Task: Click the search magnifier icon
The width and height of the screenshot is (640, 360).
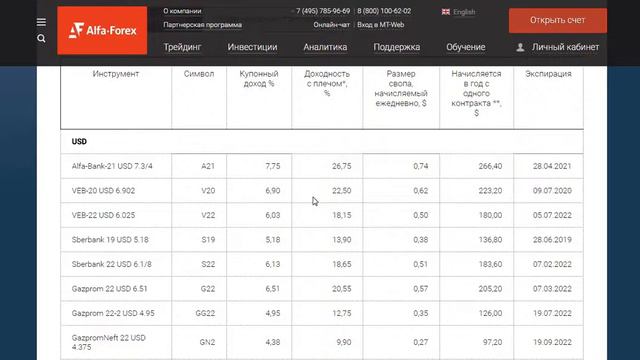Action: [41, 38]
